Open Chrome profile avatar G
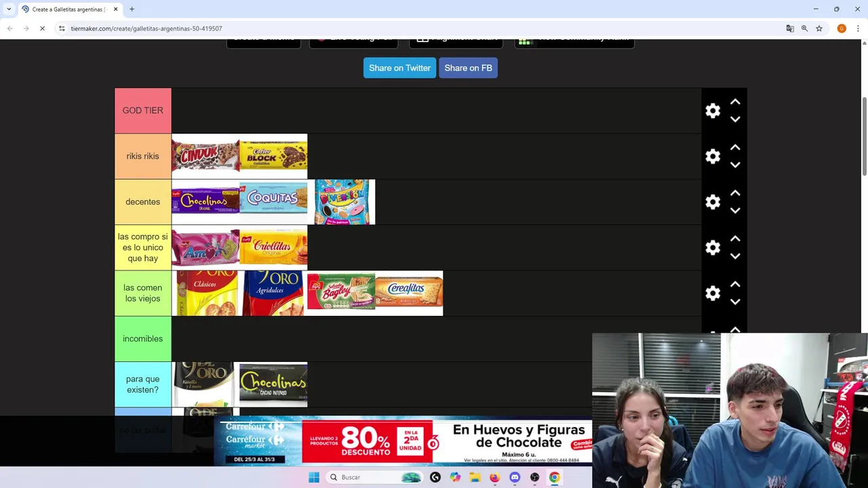Image resolution: width=868 pixels, height=488 pixels. click(x=842, y=28)
